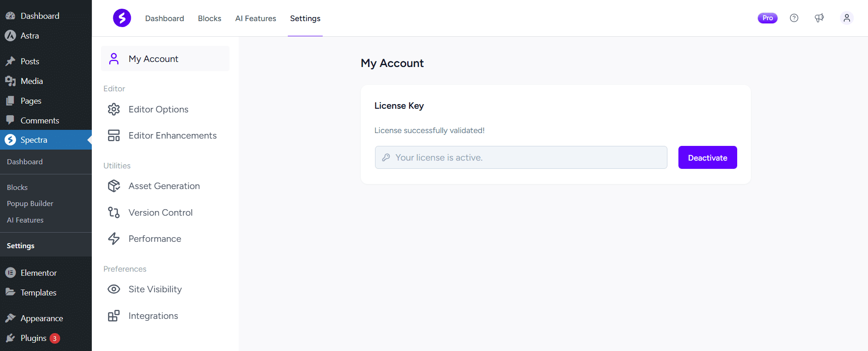Open Dashboard submenu under Spectra
Screen dimensions: 868x351
tap(25, 162)
